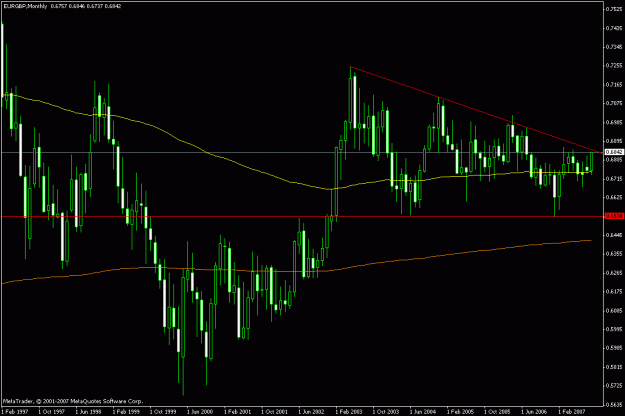Screen dimensions: 625x416
Task: Click the 1 Jun 2000 date label
Action: (x=200, y=412)
